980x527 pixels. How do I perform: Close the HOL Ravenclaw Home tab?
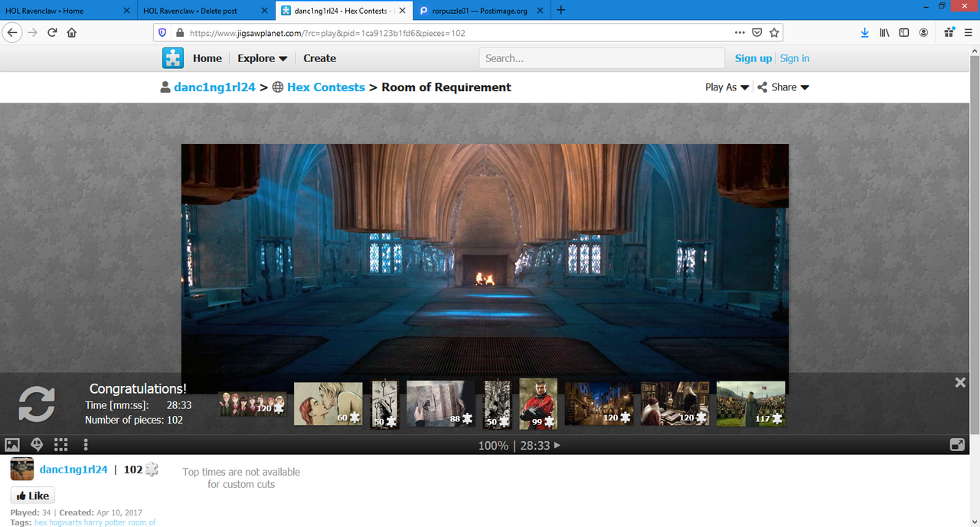pos(126,11)
